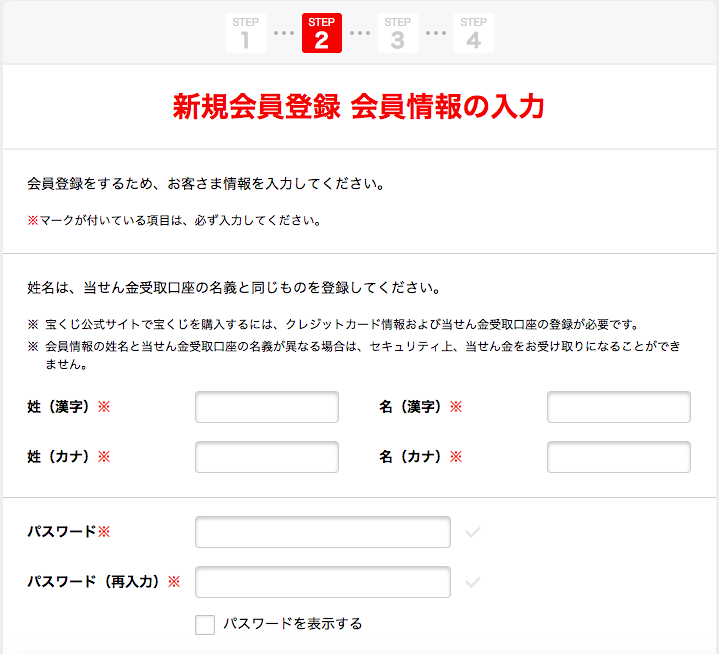Click the STEP 1 indicator
Image resolution: width=719 pixels, height=654 pixels.
click(246, 33)
